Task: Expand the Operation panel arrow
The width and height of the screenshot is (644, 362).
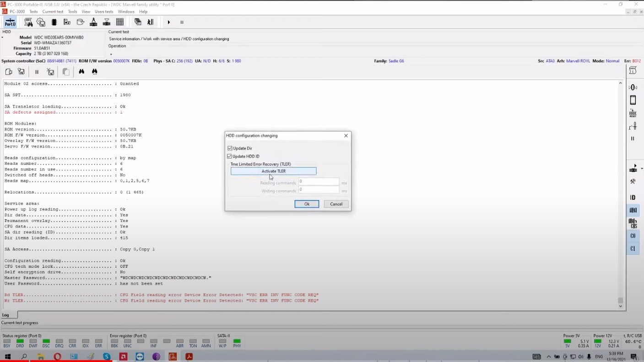Action: coord(111,54)
